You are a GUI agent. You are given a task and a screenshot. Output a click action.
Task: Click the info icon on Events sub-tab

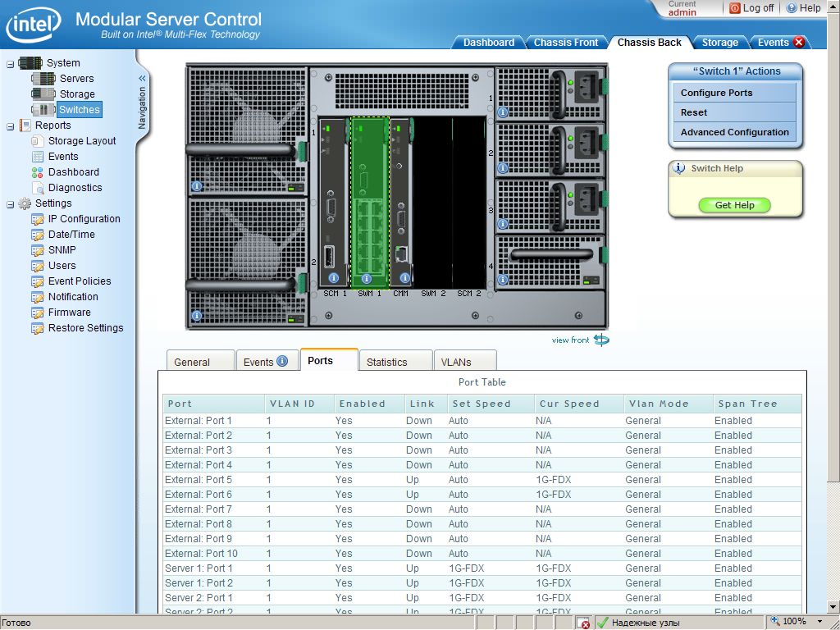point(282,361)
